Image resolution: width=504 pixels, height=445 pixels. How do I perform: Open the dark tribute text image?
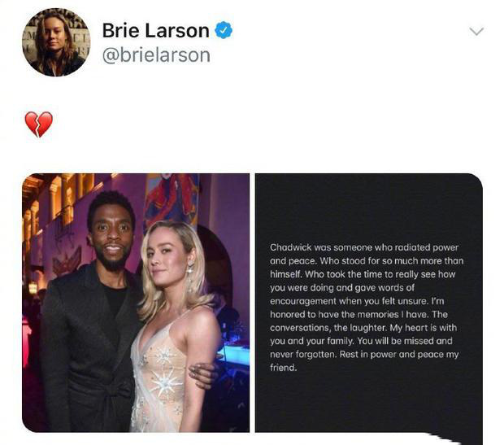coord(369,303)
